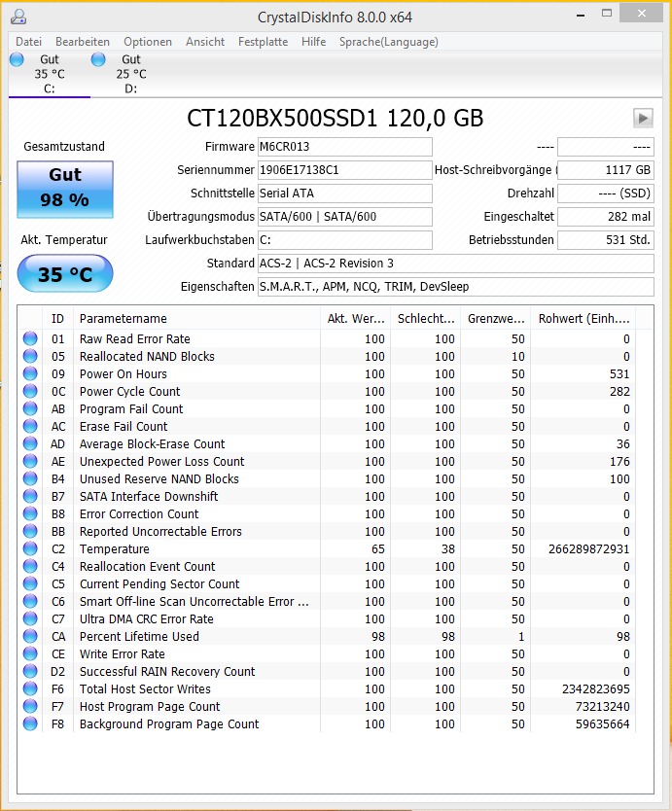Screen dimensions: 672x811
Task: Click the Gut 98 % health status button
Action: click(65, 189)
